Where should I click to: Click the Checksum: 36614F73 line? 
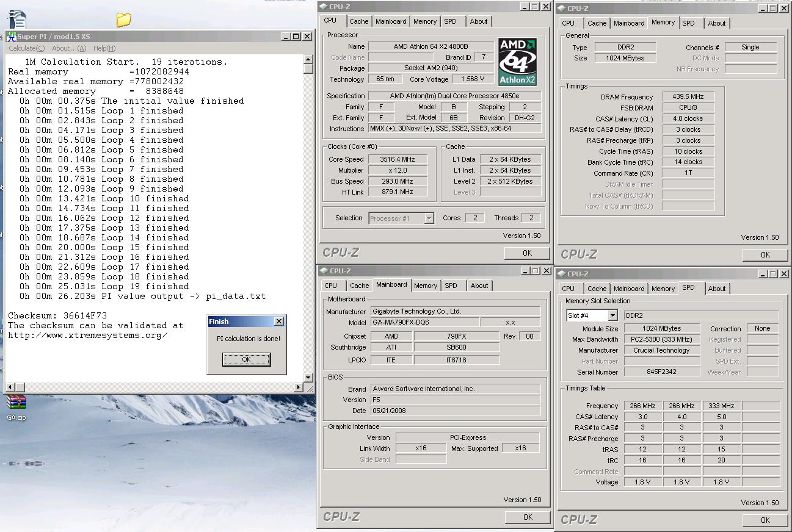pyautogui.click(x=57, y=315)
